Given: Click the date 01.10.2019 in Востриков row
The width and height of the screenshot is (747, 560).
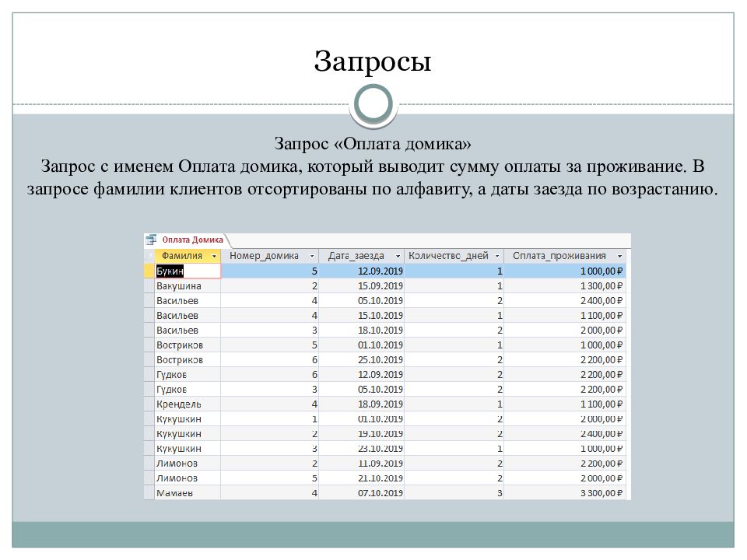Looking at the screenshot, I should [361, 345].
